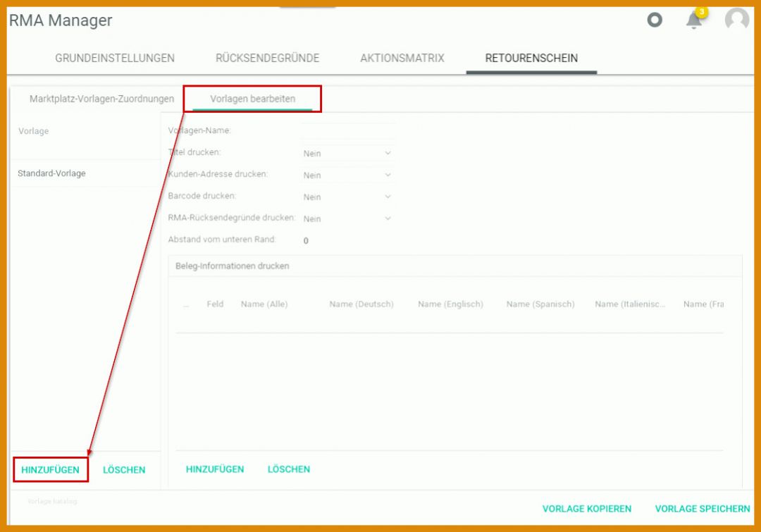
Task: Switch to the GRUNDEINSTELLUNGEN tab
Action: 115,58
